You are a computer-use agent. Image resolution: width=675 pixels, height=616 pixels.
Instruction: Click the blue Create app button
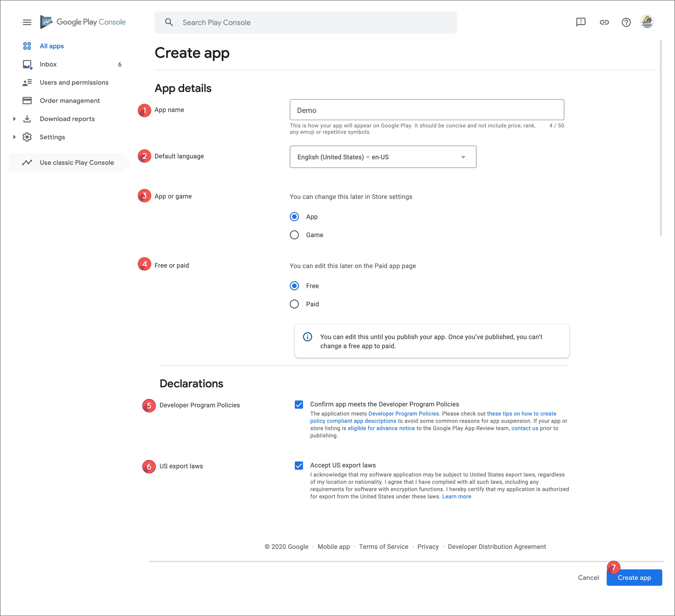point(634,578)
